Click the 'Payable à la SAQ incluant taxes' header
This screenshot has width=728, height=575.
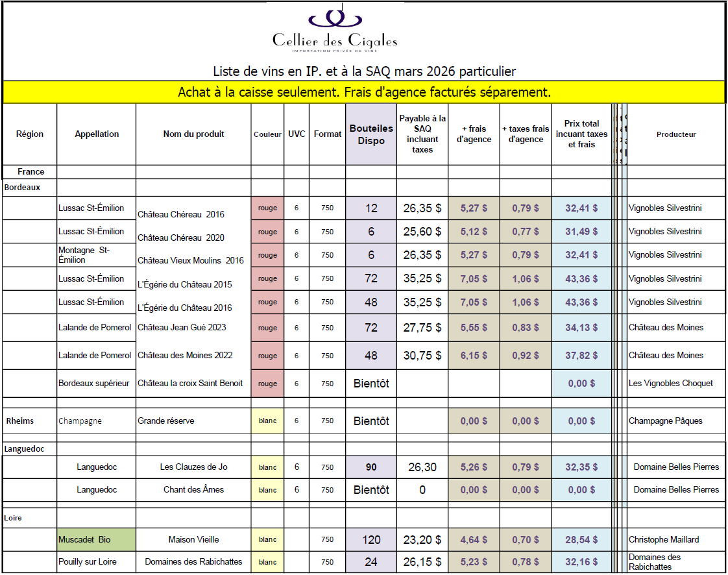click(x=422, y=134)
